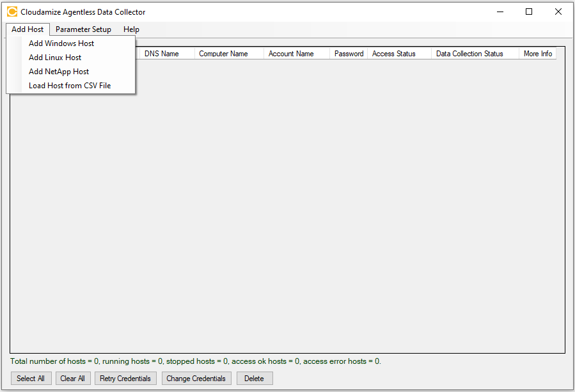Select the Password column header

349,54
